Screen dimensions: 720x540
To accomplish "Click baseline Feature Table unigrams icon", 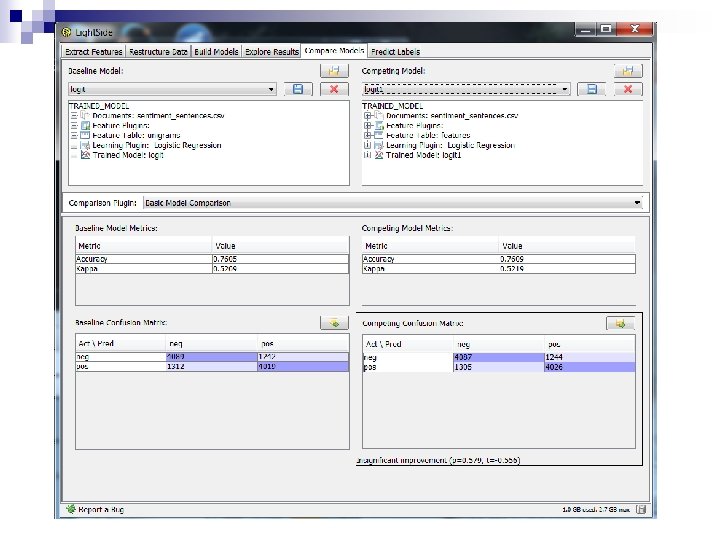I will click(84, 135).
